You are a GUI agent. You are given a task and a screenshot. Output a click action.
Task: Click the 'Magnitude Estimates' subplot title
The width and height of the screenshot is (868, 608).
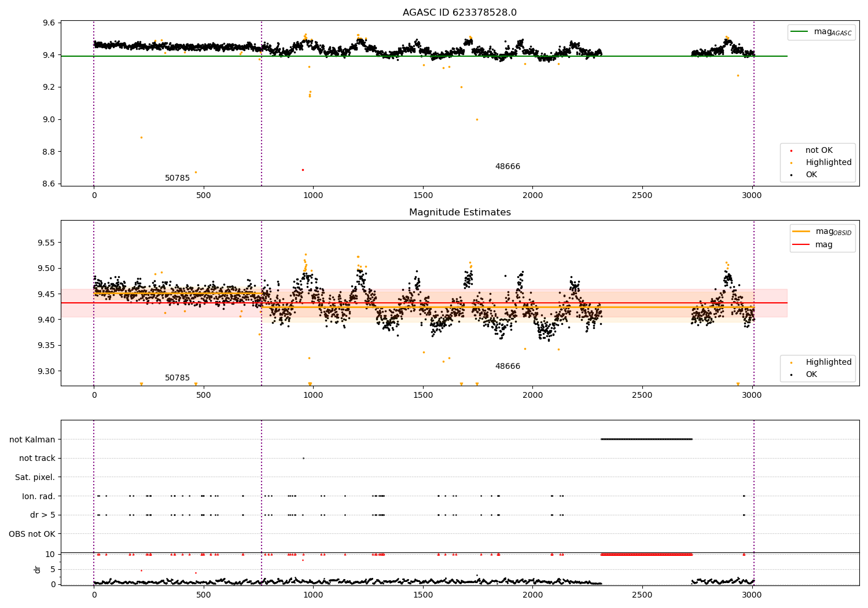(459, 213)
